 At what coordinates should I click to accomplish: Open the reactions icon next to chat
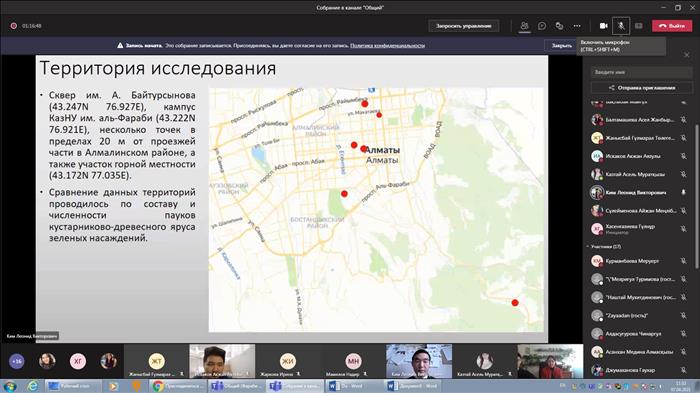pyautogui.click(x=559, y=26)
